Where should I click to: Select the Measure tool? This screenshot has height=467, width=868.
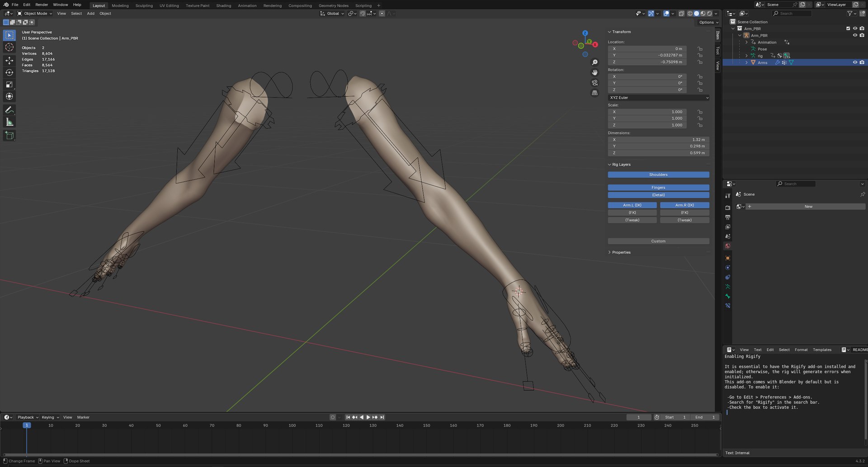pos(9,122)
